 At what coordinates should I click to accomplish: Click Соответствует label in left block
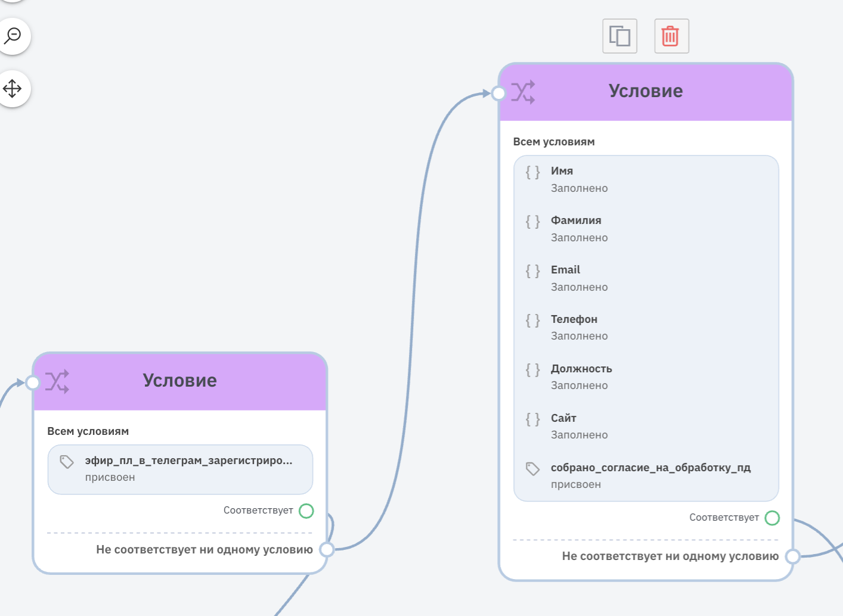[258, 511]
